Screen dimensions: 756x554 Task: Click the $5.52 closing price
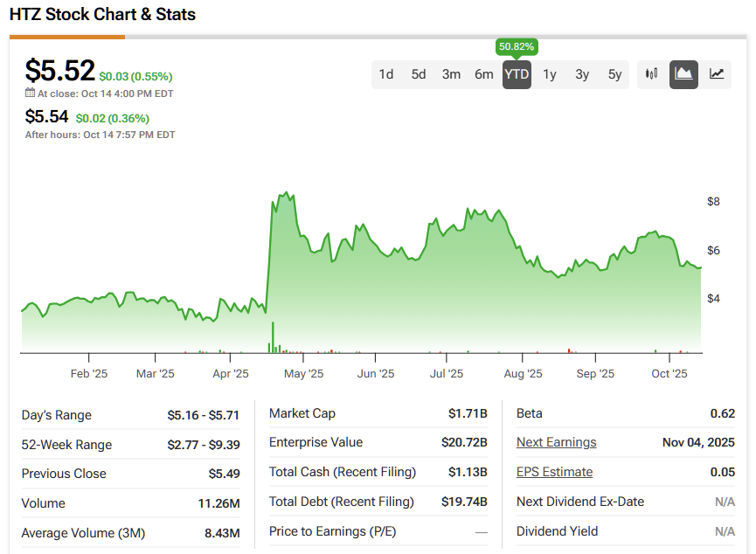pos(59,71)
